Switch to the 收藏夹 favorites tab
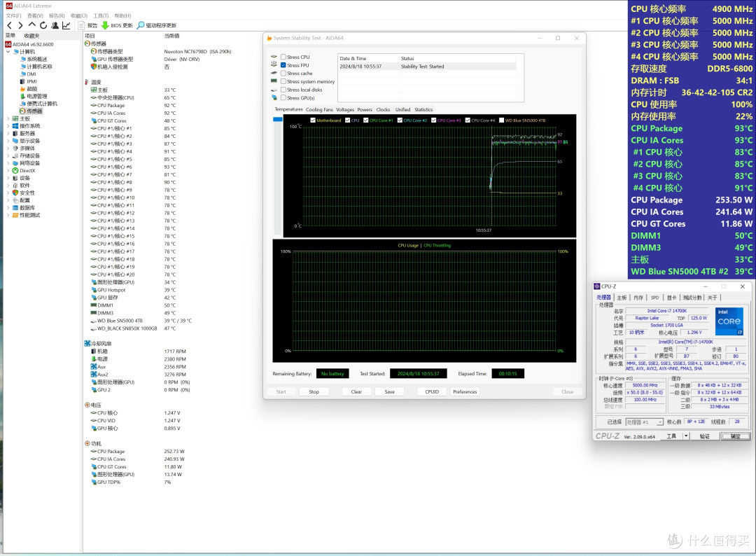This screenshot has height=556, width=756. 31,36
